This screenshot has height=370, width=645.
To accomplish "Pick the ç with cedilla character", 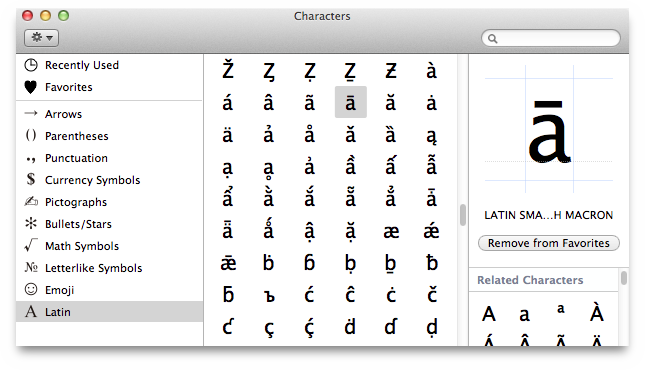I will pyautogui.click(x=269, y=329).
